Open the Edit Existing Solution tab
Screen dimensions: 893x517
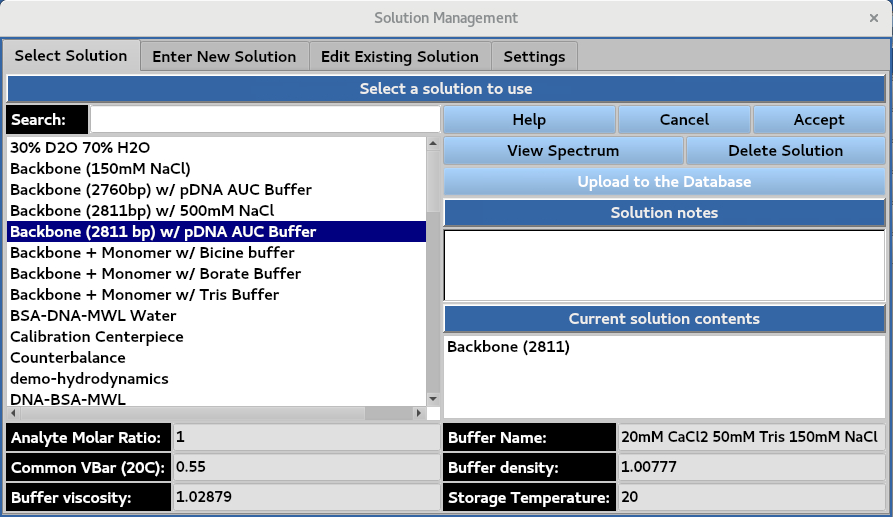pyautogui.click(x=399, y=57)
